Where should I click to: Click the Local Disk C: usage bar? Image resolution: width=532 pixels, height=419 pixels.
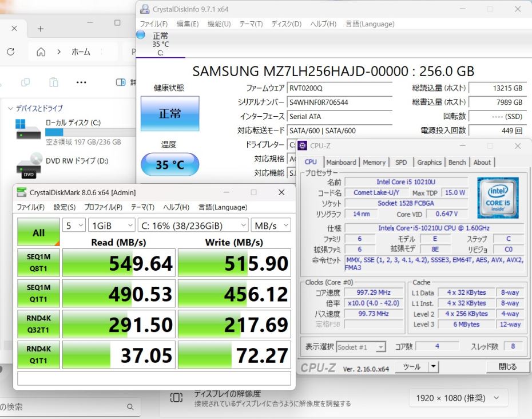[90, 132]
